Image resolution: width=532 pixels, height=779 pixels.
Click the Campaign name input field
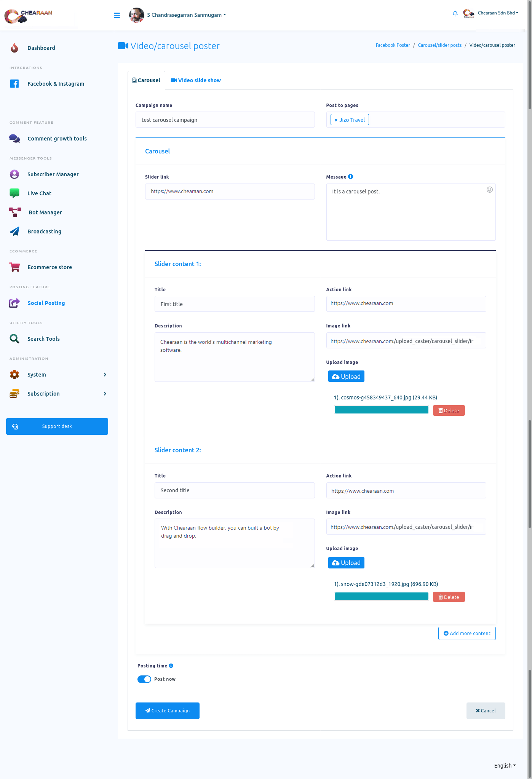tap(225, 120)
